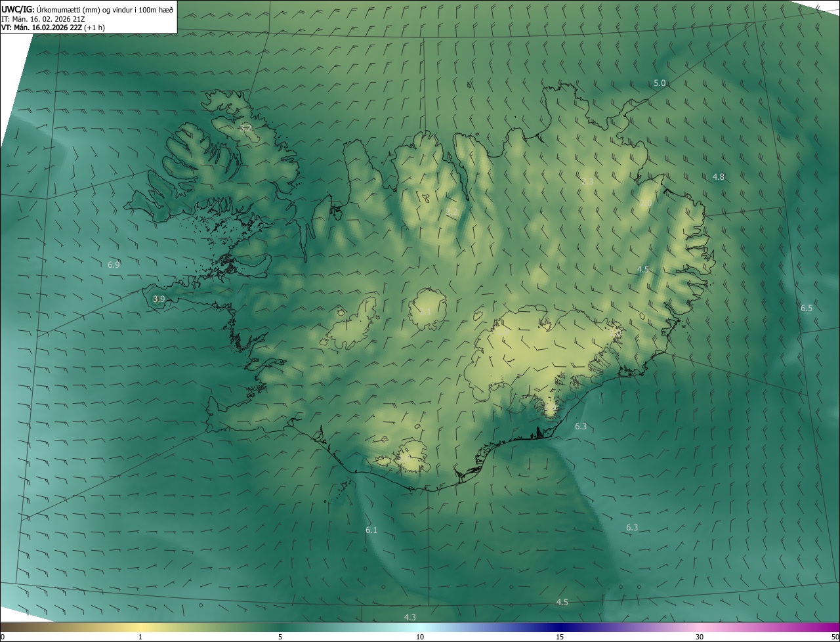Click the 6.9 value label on the map
The width and height of the screenshot is (840, 642).
(x=114, y=265)
